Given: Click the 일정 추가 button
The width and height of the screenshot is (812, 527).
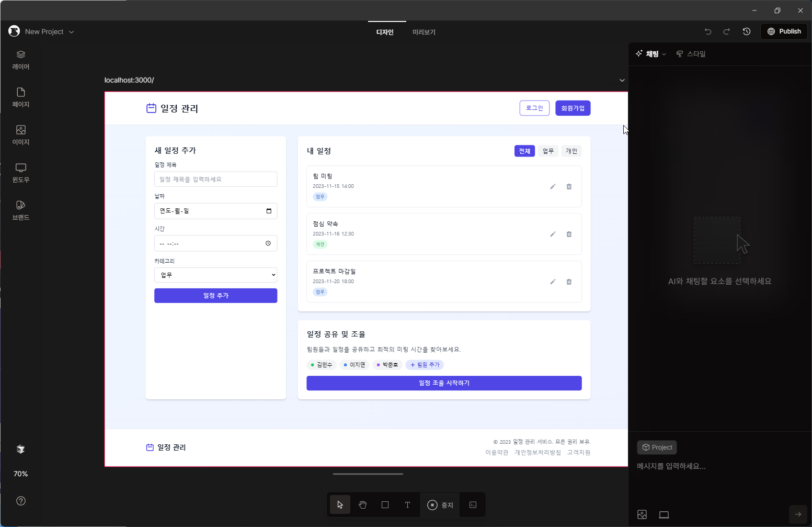Looking at the screenshot, I should click(215, 296).
